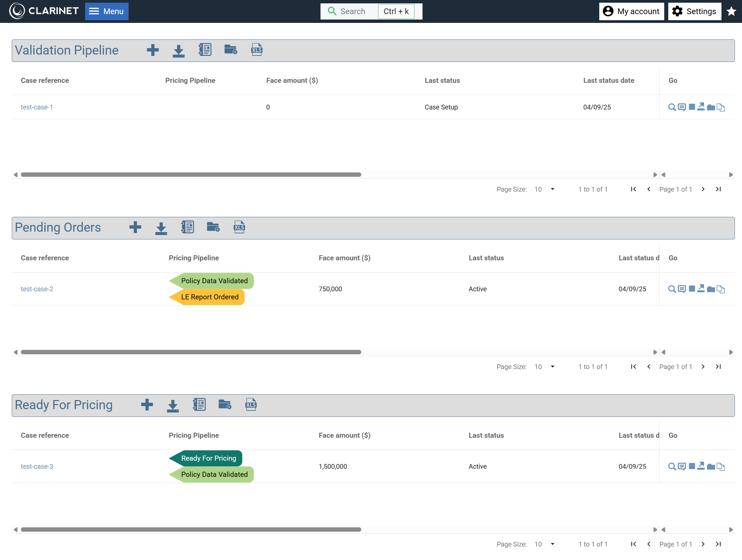Image resolution: width=742 pixels, height=560 pixels.
Task: Click XLS export icon in Pending Orders
Action: tap(239, 227)
